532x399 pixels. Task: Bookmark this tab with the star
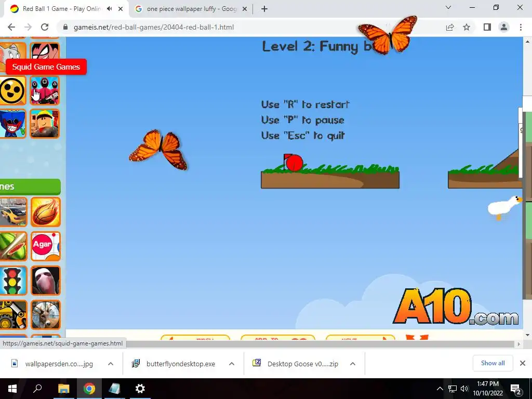pos(467,27)
